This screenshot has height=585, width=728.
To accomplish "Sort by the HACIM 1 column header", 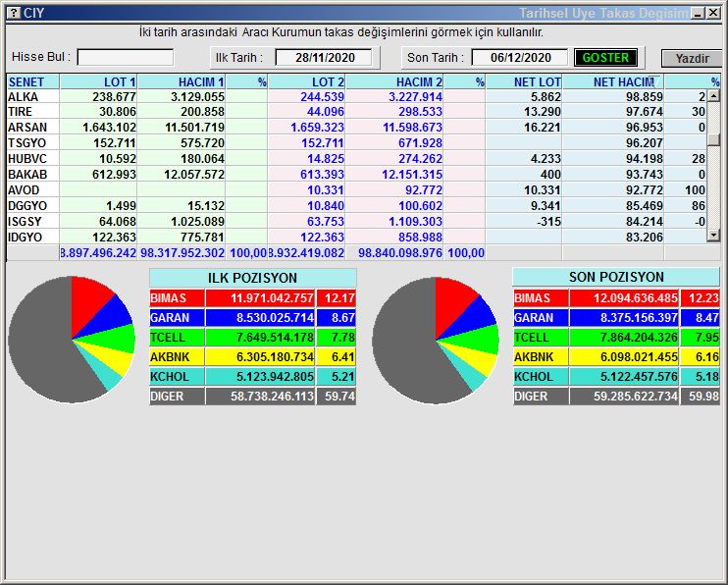I will 182,82.
